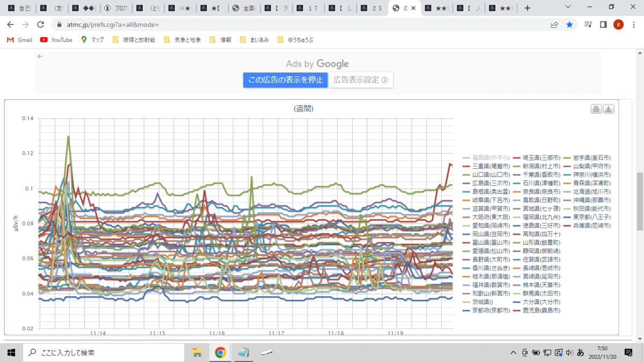Click the share page icon in address bar
The height and width of the screenshot is (362, 644).
point(554,25)
